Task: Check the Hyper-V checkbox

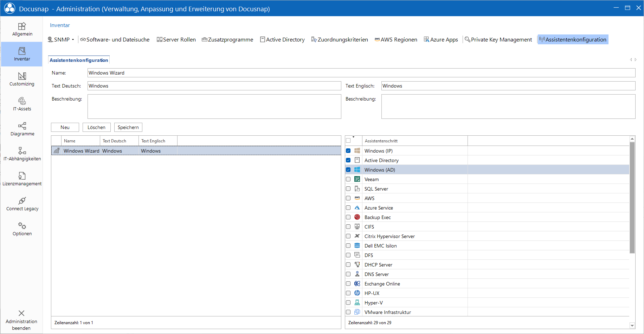Action: (x=348, y=303)
